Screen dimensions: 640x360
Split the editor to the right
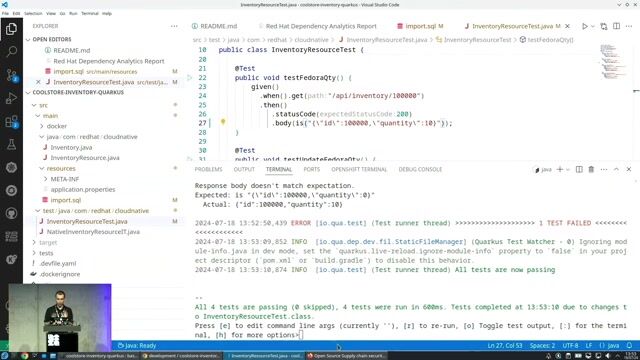pos(616,26)
